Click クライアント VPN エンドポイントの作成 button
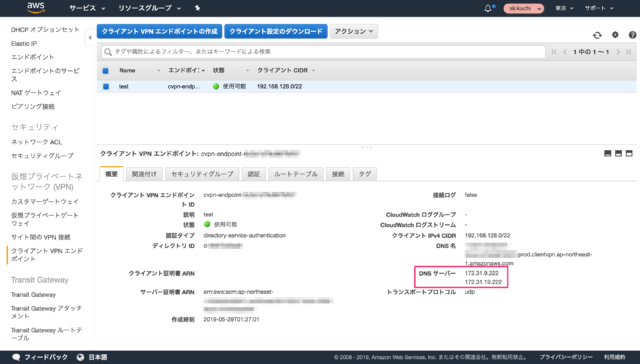 (159, 31)
